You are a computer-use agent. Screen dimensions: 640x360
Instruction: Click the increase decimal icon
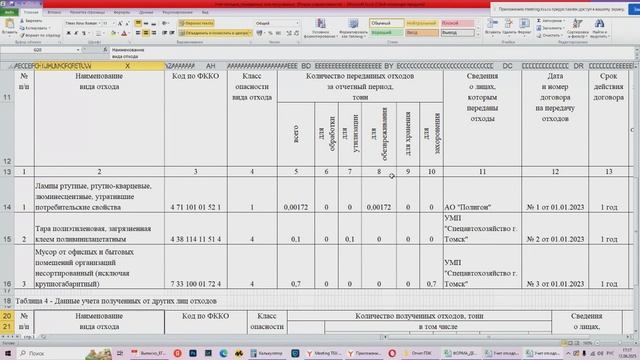click(x=289, y=33)
